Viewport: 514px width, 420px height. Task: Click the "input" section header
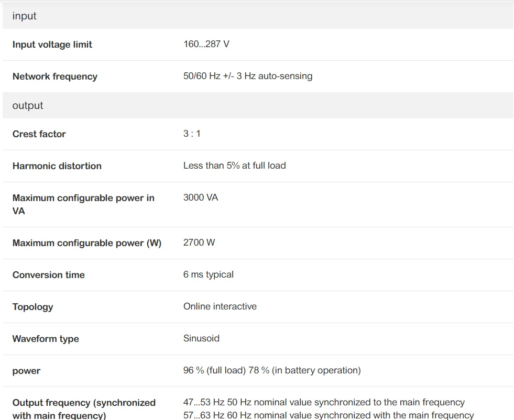(25, 16)
